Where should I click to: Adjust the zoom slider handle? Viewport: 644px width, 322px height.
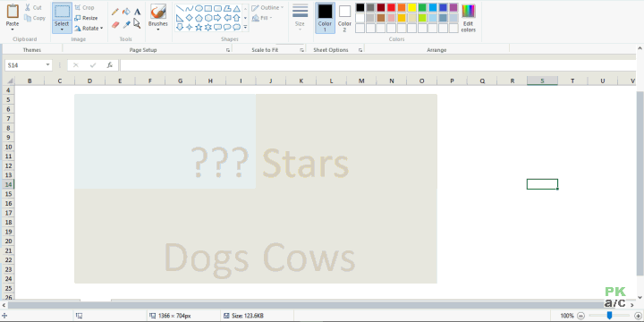pyautogui.click(x=609, y=316)
